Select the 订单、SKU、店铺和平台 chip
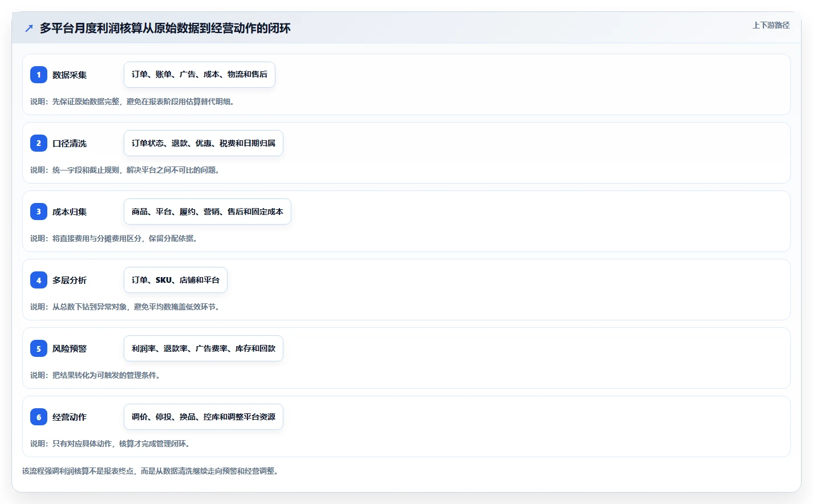This screenshot has height=504, width=813. pos(176,280)
